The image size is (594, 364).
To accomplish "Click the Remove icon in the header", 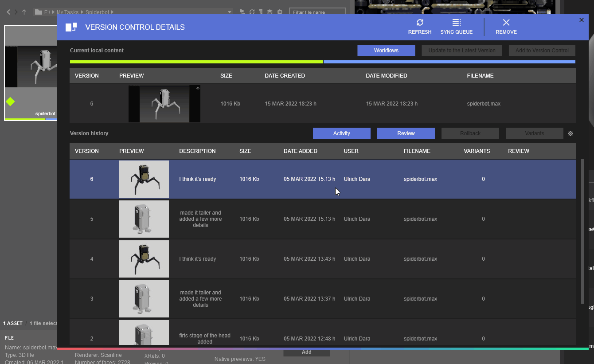I will coord(506,23).
